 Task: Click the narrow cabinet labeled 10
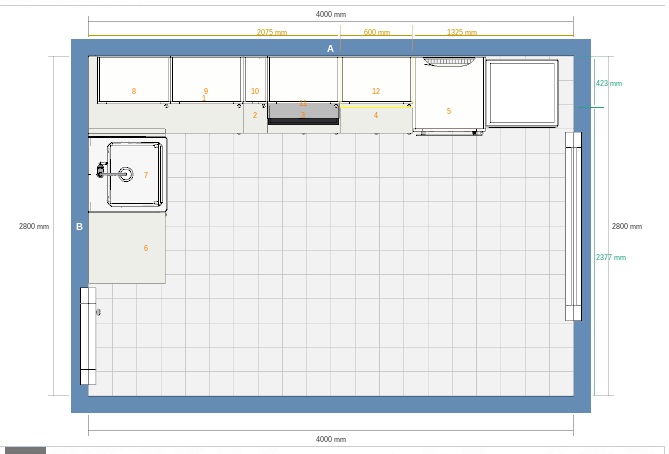click(255, 80)
